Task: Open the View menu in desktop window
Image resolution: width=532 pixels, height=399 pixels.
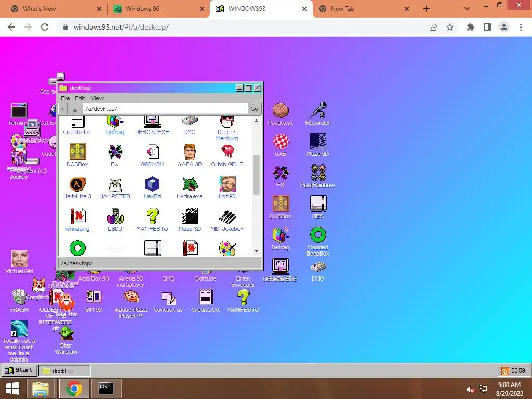Action: [97, 98]
